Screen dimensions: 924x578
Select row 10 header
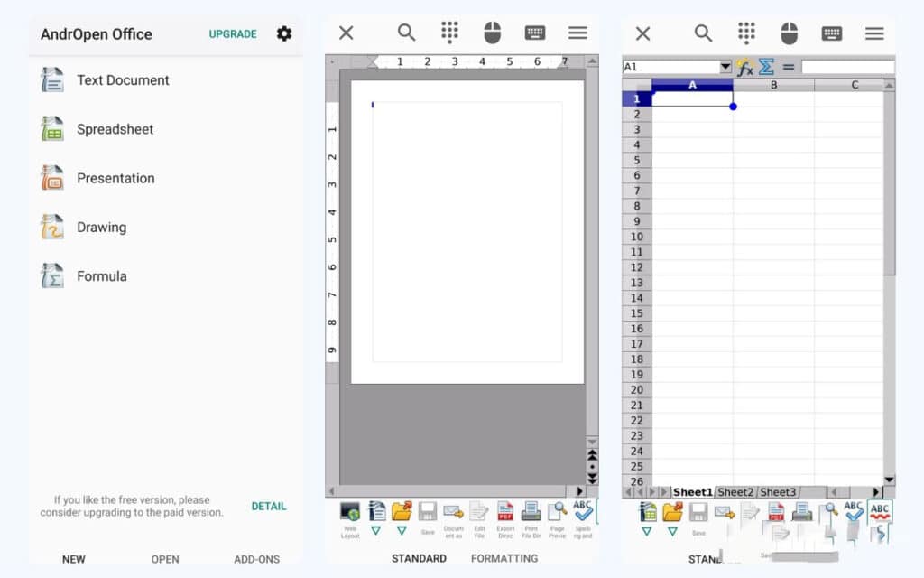[x=637, y=237]
